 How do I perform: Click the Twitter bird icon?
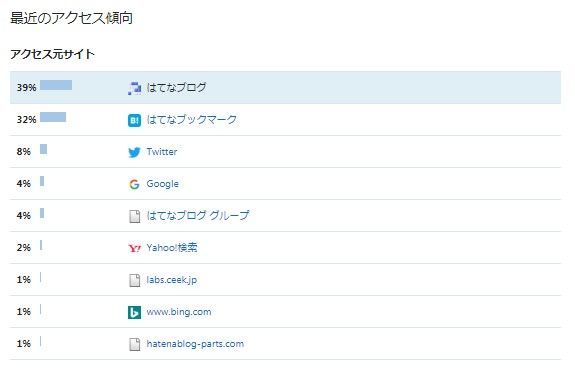[x=134, y=152]
